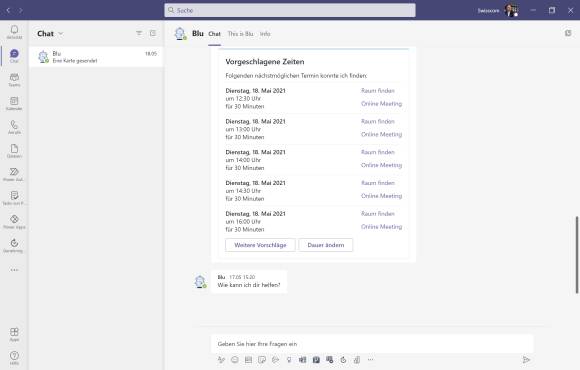The height and width of the screenshot is (370, 580).
Task: Click the Dauer ändern button
Action: (x=326, y=245)
